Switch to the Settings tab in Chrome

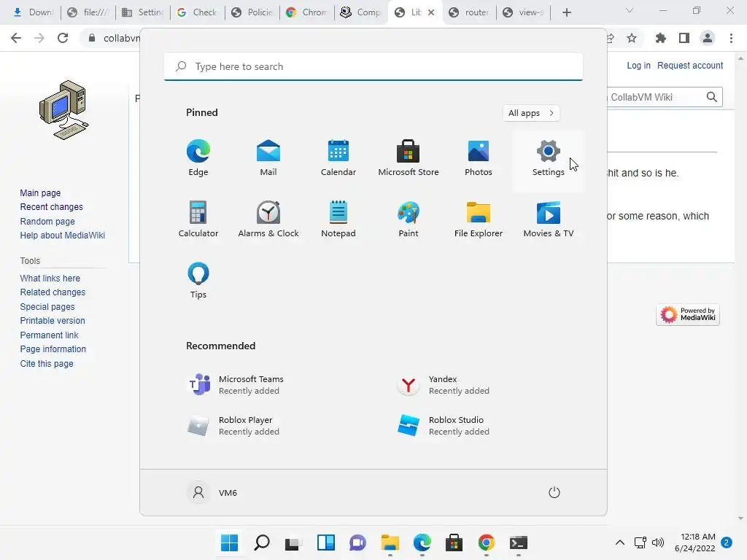click(x=143, y=12)
